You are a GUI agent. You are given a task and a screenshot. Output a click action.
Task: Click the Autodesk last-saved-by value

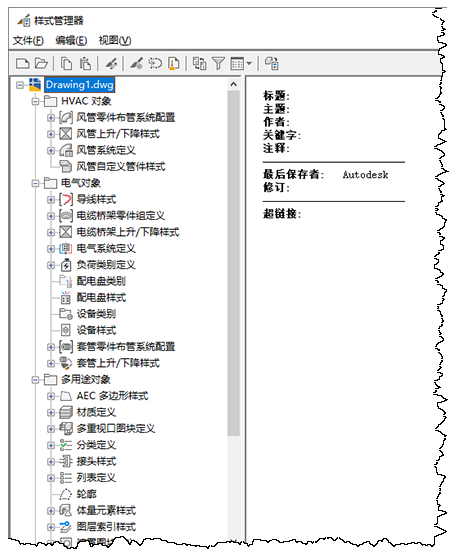pyautogui.click(x=365, y=175)
